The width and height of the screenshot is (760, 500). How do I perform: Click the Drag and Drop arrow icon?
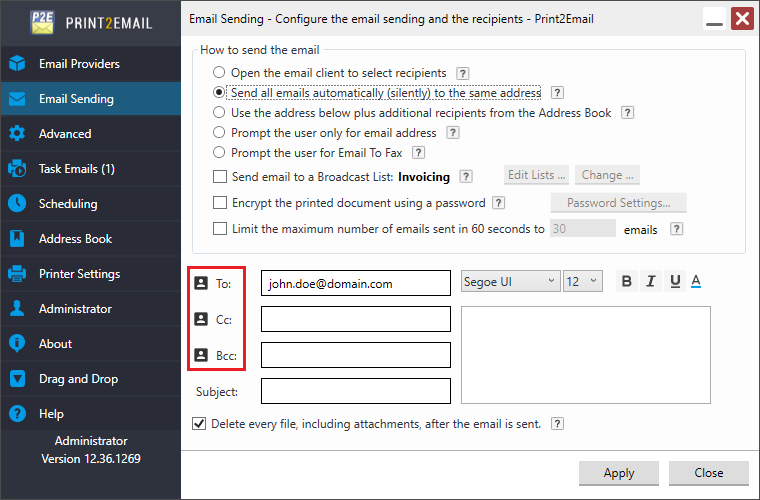(x=17, y=378)
